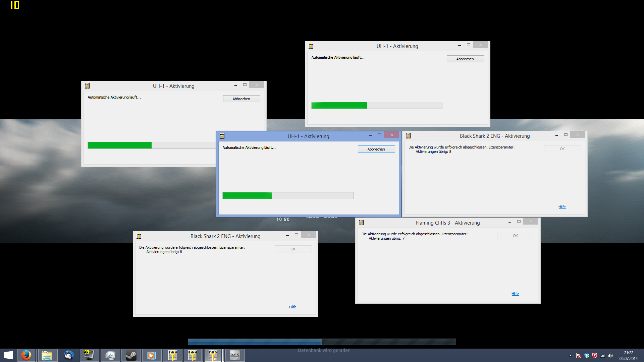Open the performance monitor taskbar icon
644x362 pixels.
point(110,355)
